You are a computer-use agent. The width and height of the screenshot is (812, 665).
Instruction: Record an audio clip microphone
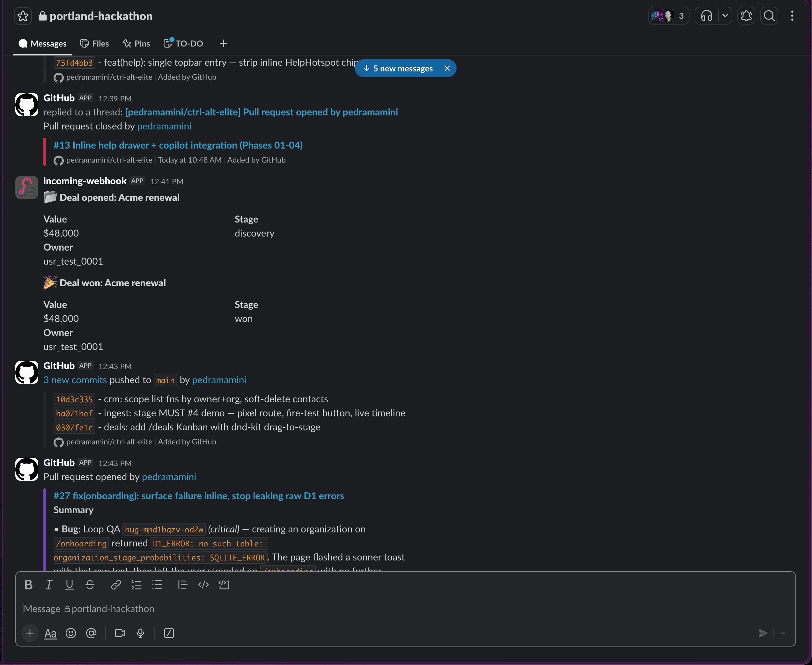[141, 633]
